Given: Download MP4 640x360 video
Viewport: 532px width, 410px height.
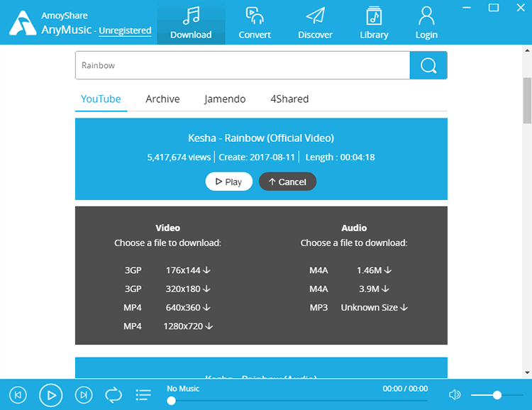Looking at the screenshot, I should tap(188, 308).
